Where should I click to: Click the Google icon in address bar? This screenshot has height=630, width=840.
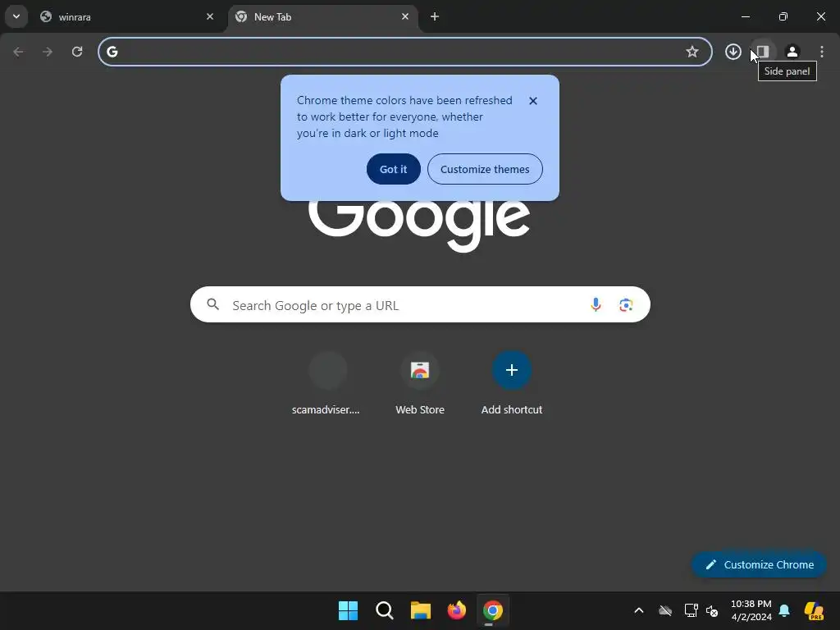coord(112,52)
